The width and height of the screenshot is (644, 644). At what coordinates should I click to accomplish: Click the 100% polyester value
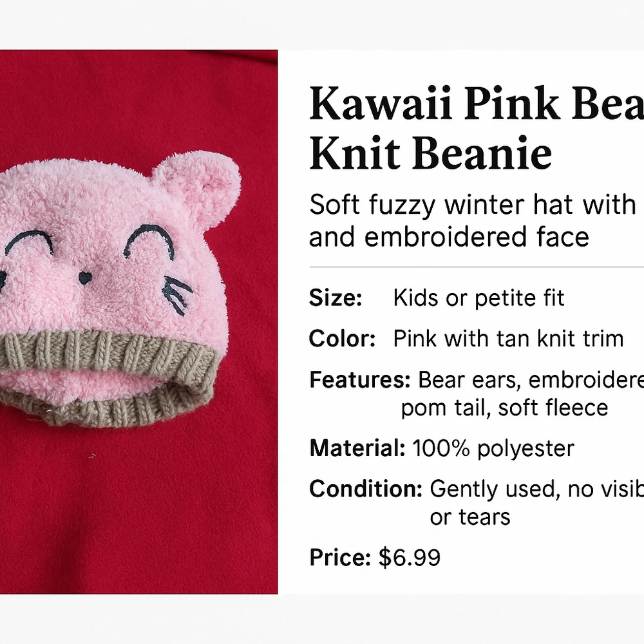point(493,448)
